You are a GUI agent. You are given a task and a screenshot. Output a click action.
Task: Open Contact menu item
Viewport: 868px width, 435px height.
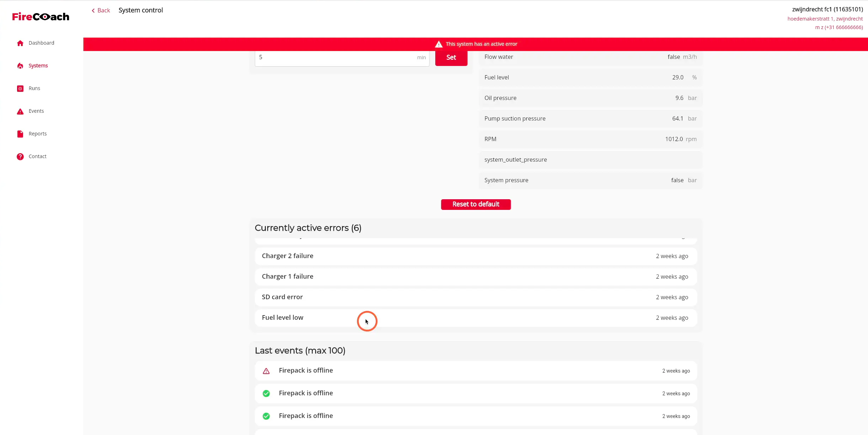pos(38,156)
